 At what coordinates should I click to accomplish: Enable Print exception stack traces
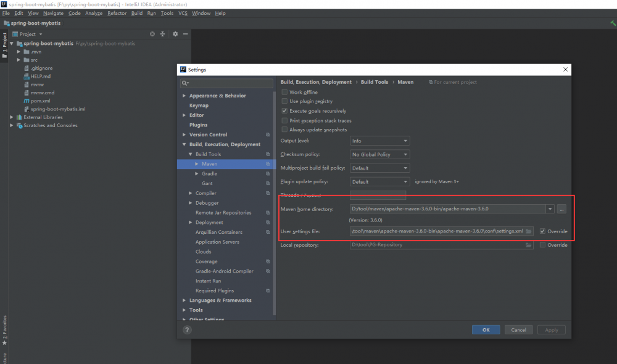coord(284,120)
